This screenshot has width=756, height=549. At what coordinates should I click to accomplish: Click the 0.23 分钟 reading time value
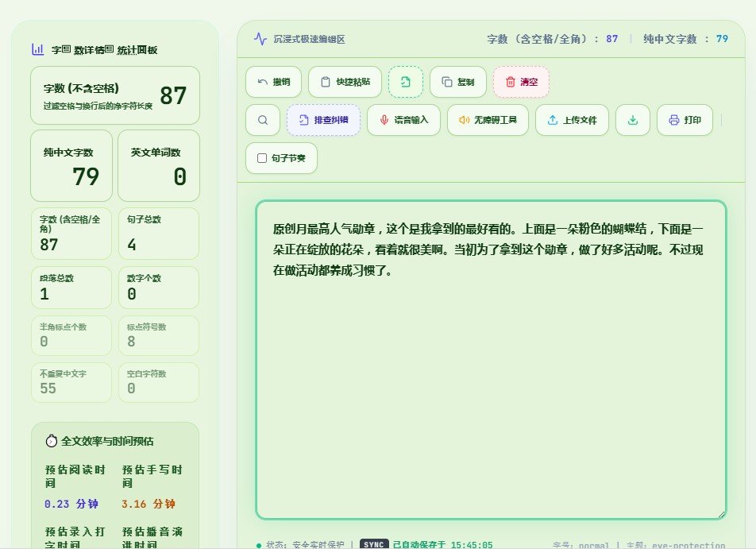click(71, 505)
